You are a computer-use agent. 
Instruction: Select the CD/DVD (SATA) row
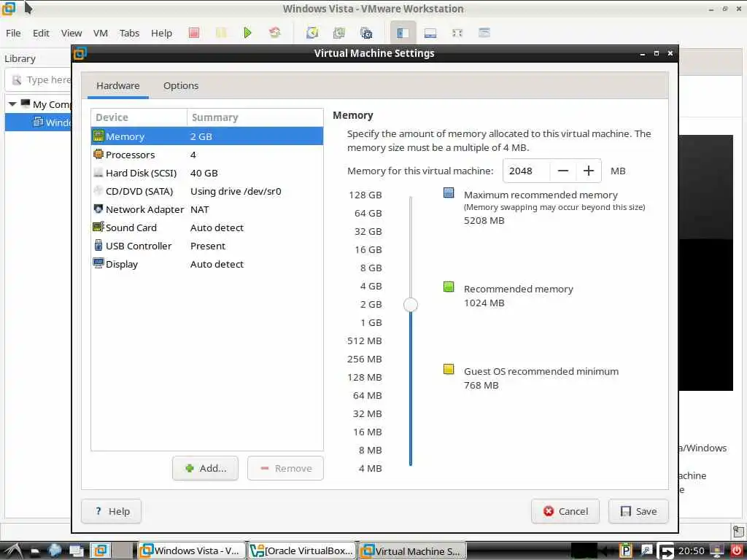point(206,191)
